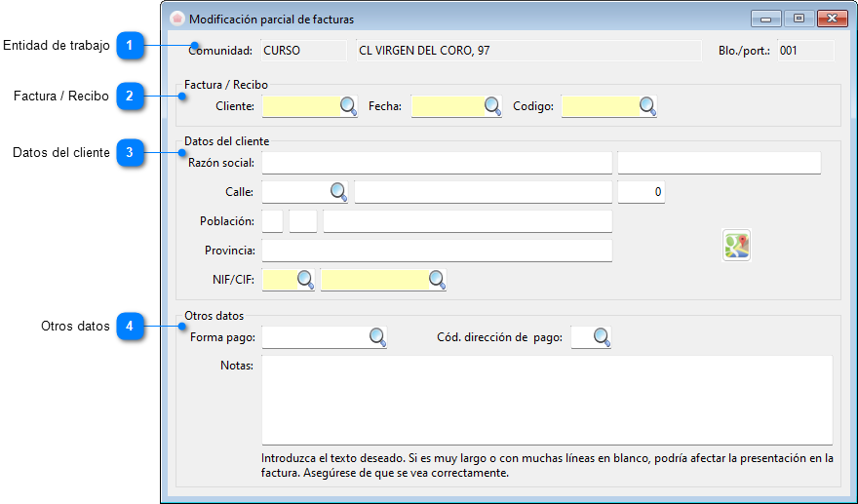Close the Modificación parcial de facturas window
The height and width of the screenshot is (504, 858).
click(x=832, y=19)
